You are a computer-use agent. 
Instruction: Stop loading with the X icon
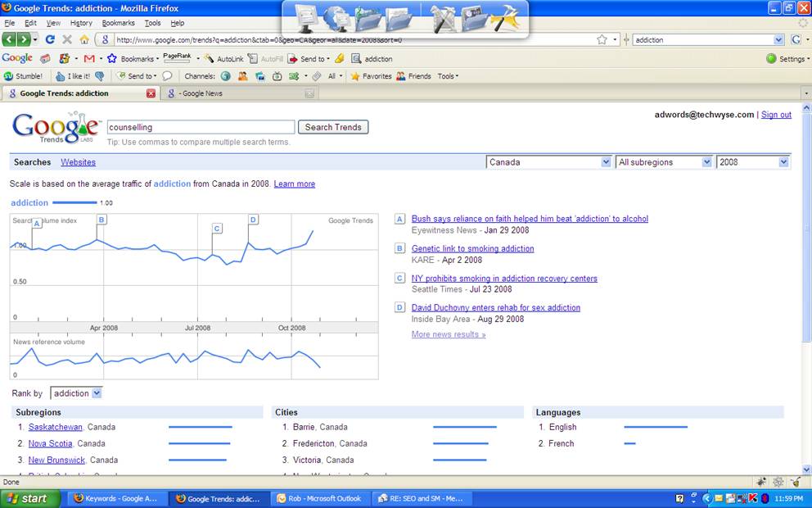pos(67,39)
